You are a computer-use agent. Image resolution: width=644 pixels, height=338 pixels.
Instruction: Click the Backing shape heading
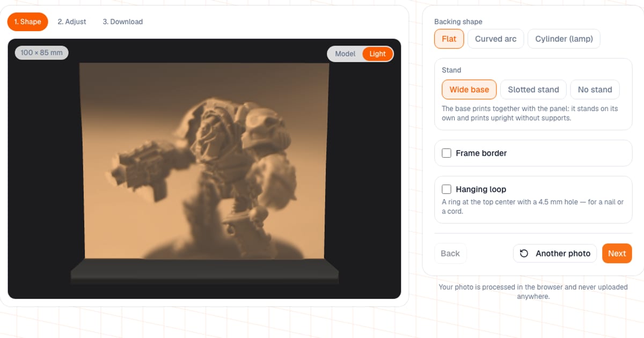(x=458, y=22)
